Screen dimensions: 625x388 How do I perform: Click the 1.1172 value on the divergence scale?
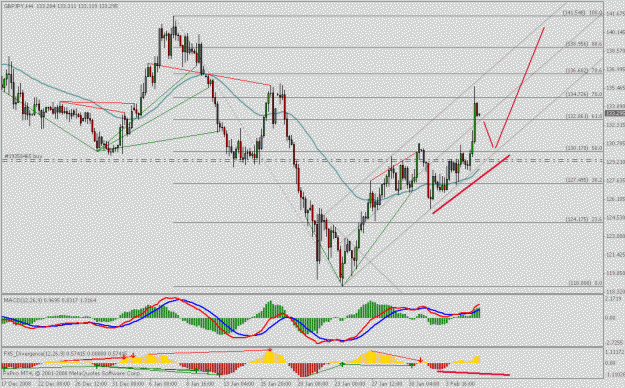614,352
